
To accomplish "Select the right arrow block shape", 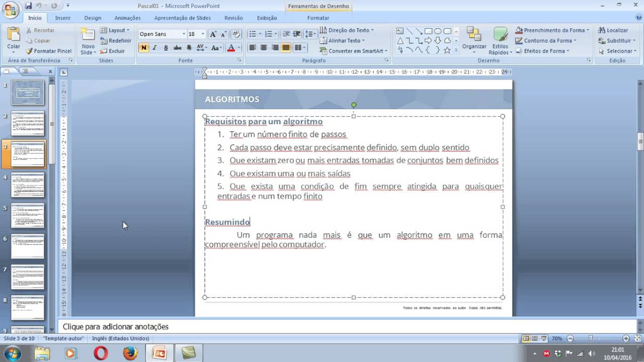I will pos(428,41).
